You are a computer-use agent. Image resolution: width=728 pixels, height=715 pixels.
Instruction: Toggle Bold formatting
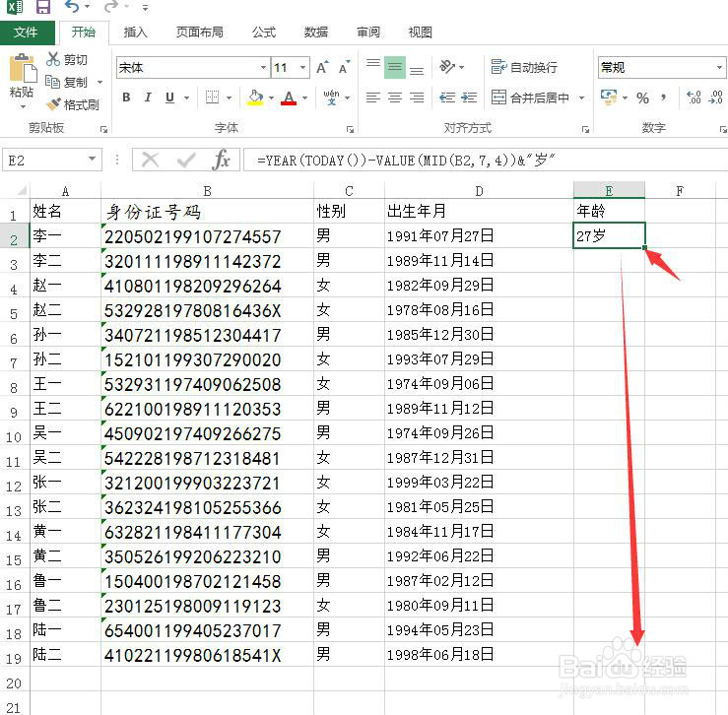126,97
